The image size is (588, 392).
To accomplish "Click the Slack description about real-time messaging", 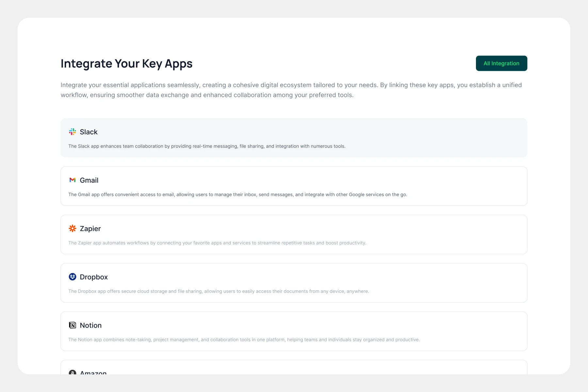I will 207,146.
